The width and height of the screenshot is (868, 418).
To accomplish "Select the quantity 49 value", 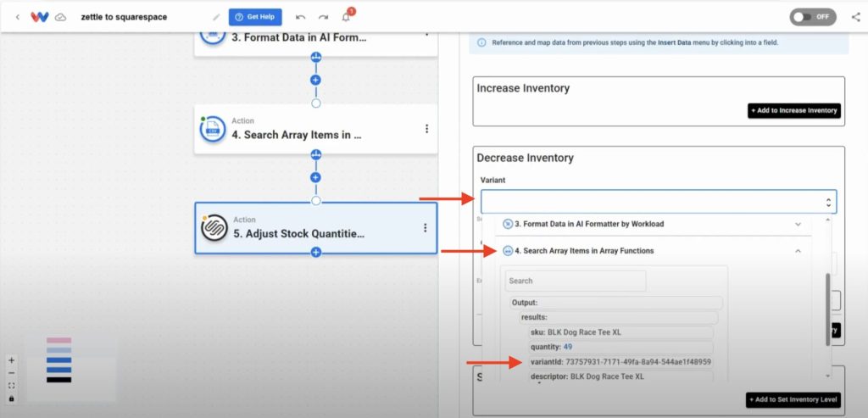I will (x=621, y=347).
